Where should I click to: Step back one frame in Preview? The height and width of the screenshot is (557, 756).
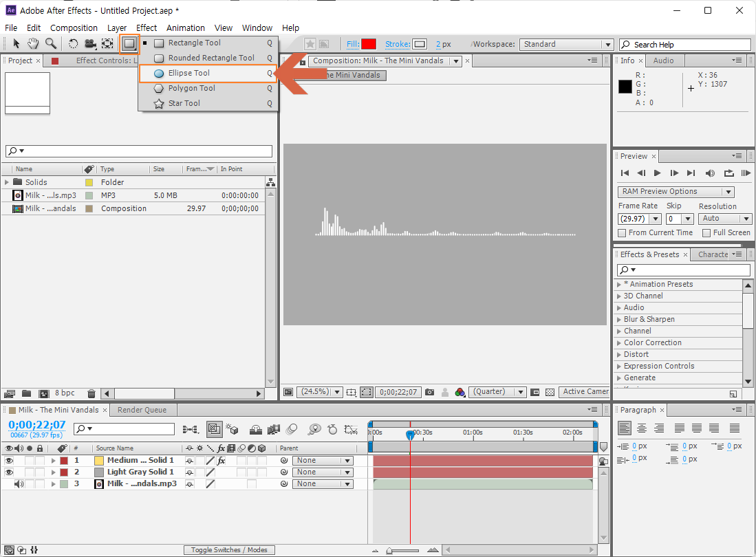pos(640,173)
